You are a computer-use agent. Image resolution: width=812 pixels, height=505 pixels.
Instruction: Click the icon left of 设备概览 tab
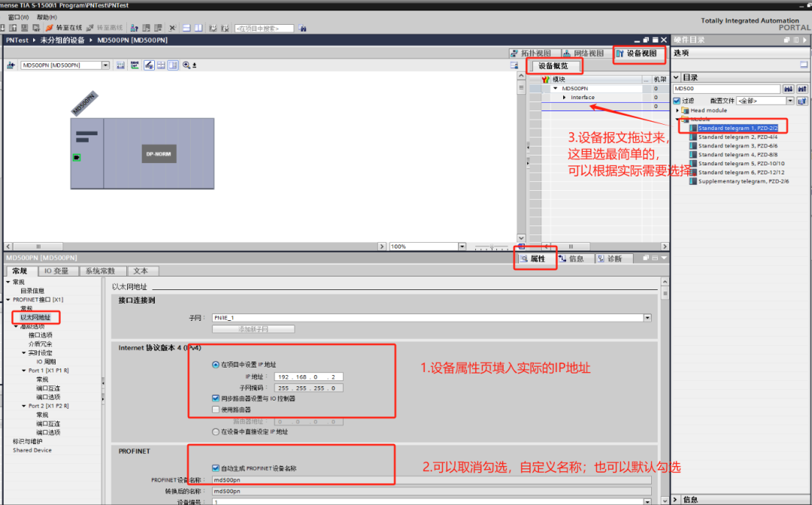514,65
